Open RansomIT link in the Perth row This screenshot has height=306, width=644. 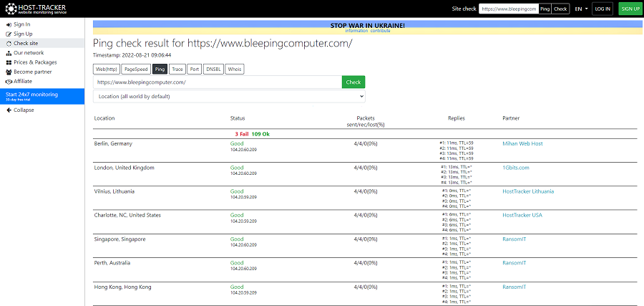pos(514,263)
